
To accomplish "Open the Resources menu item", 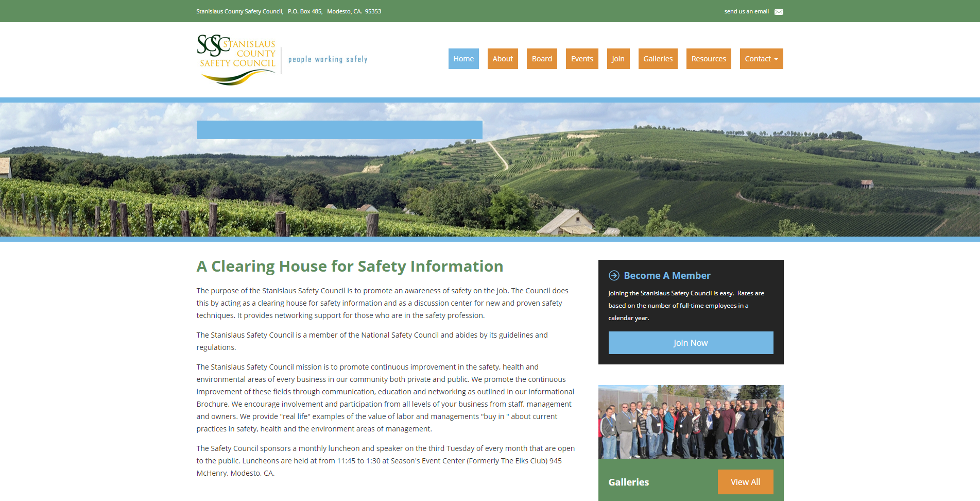I will pyautogui.click(x=709, y=59).
